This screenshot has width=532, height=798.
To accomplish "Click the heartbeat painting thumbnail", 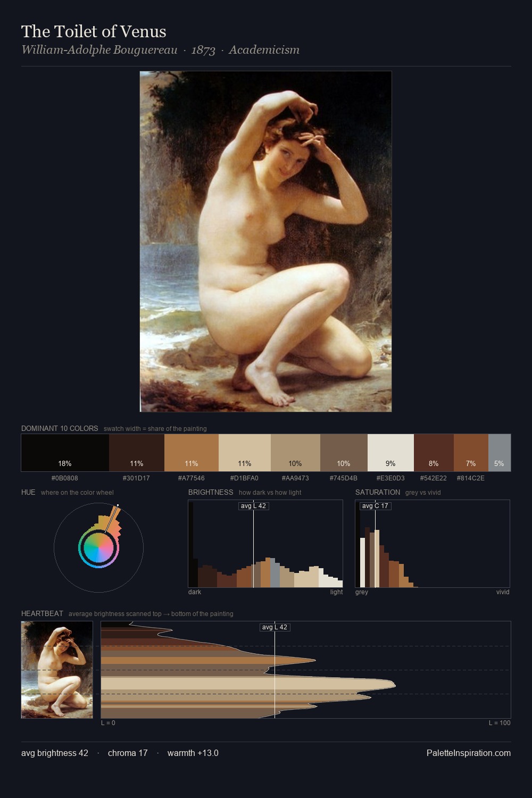I will (57, 670).
